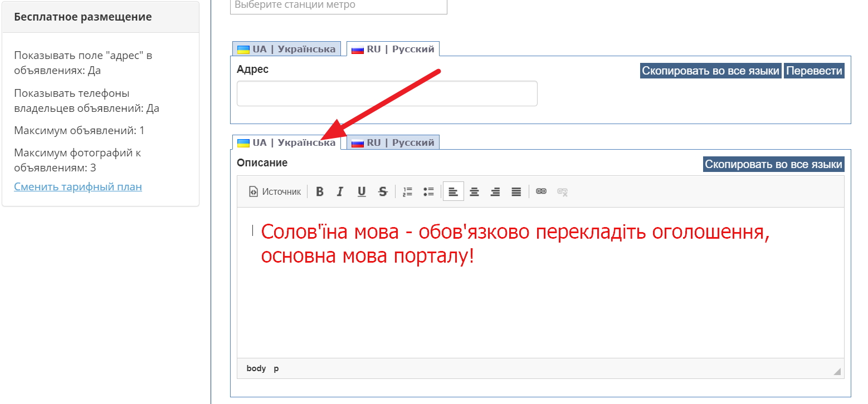Center align the text
This screenshot has width=868, height=404.
[x=474, y=191]
